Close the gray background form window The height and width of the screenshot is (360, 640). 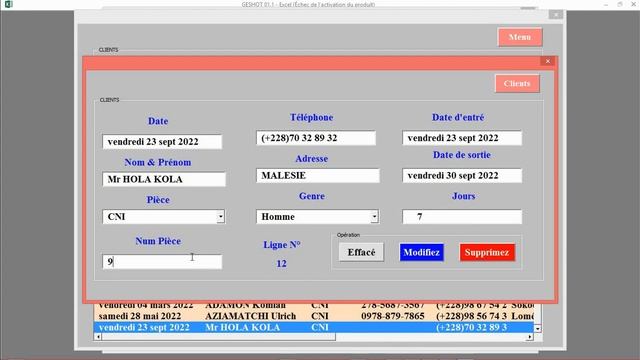[556, 15]
